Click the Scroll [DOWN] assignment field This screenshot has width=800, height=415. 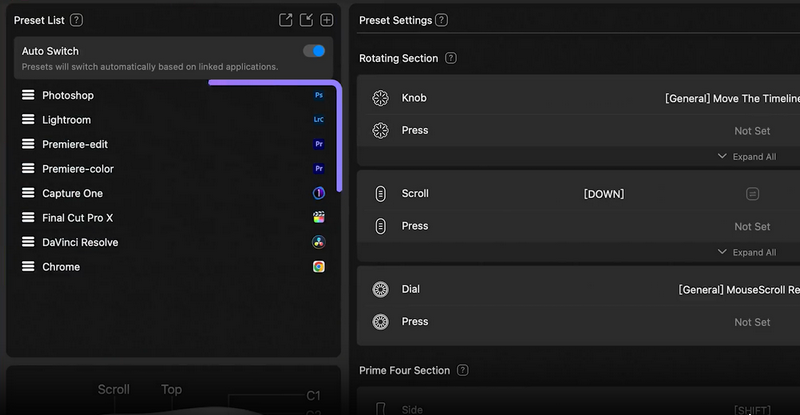603,194
